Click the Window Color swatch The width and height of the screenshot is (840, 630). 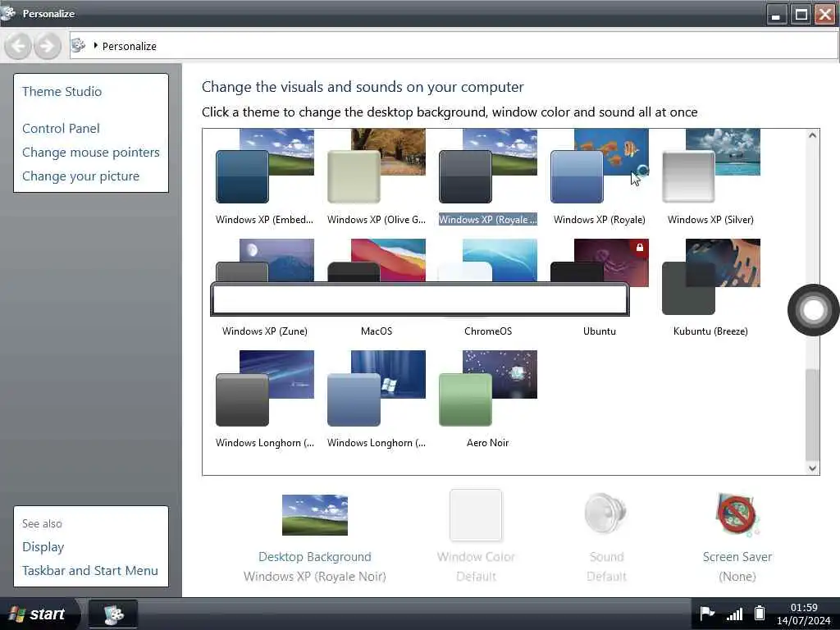click(x=476, y=515)
